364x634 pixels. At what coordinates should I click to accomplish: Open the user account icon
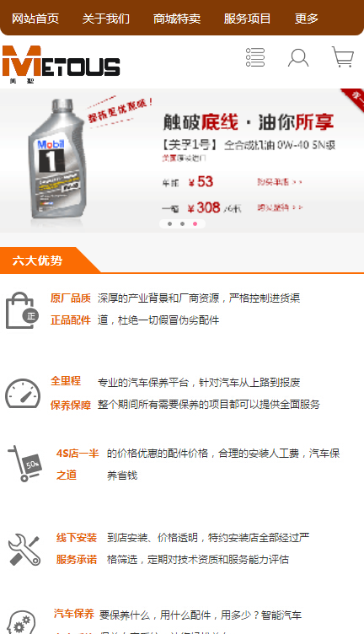(x=298, y=57)
